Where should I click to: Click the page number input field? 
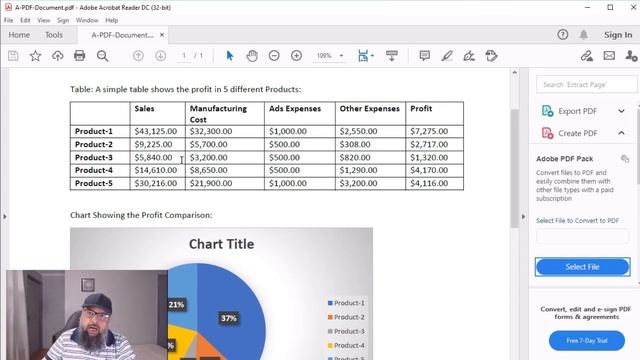pos(184,56)
